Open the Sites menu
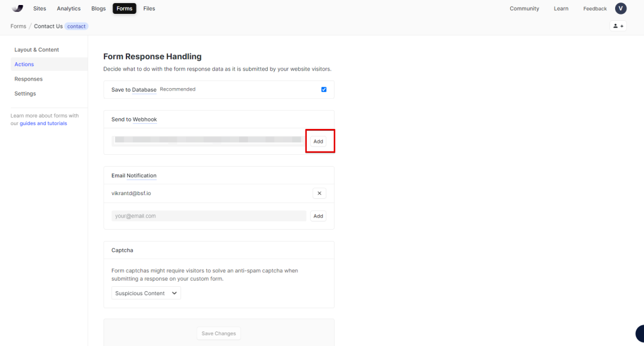The image size is (644, 346). (x=40, y=9)
